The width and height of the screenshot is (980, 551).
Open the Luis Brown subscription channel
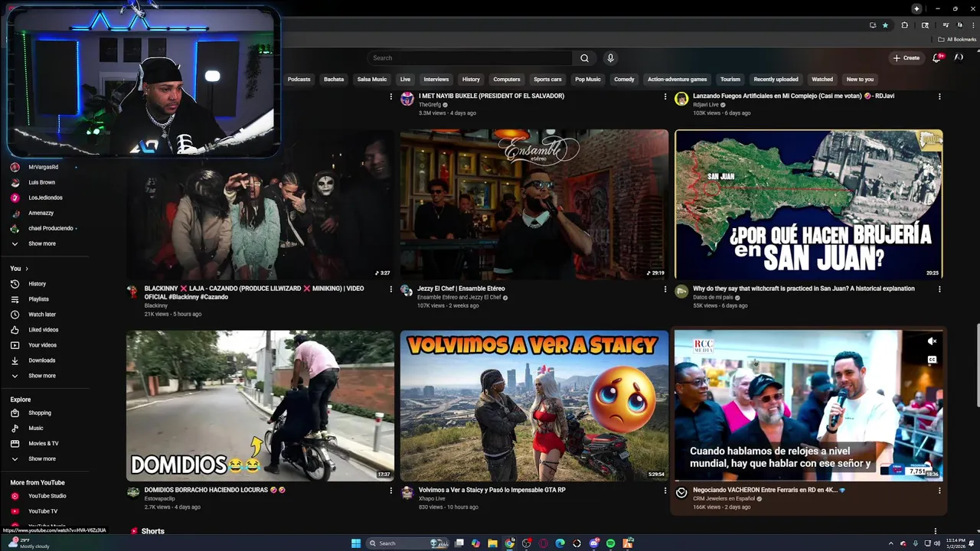click(x=42, y=182)
